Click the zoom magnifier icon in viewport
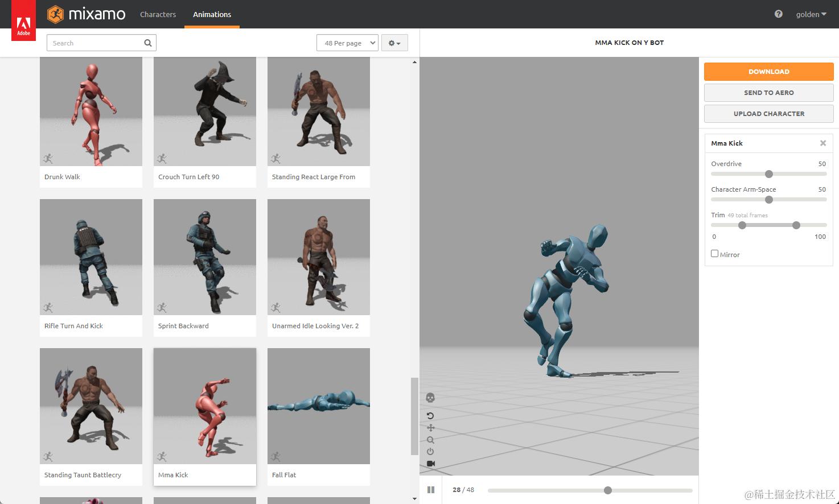The width and height of the screenshot is (839, 504). click(430, 440)
